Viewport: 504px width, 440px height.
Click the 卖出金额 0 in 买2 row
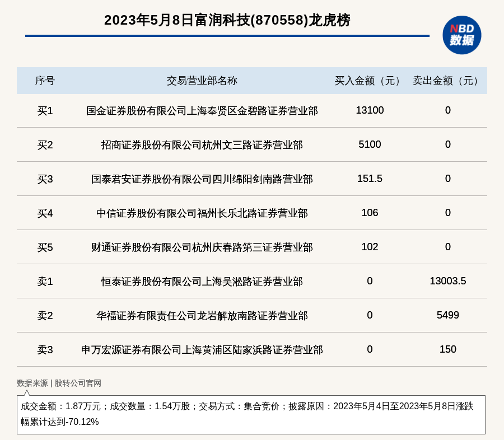coord(448,144)
